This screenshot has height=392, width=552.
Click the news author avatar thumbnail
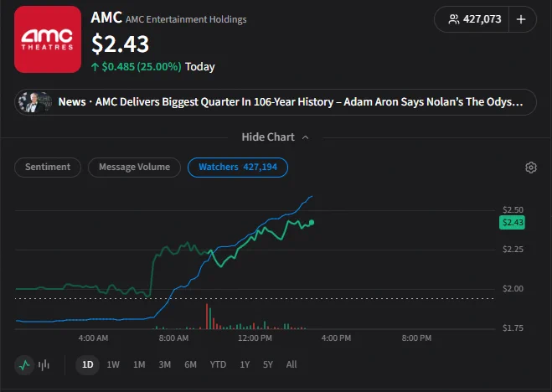(35, 102)
